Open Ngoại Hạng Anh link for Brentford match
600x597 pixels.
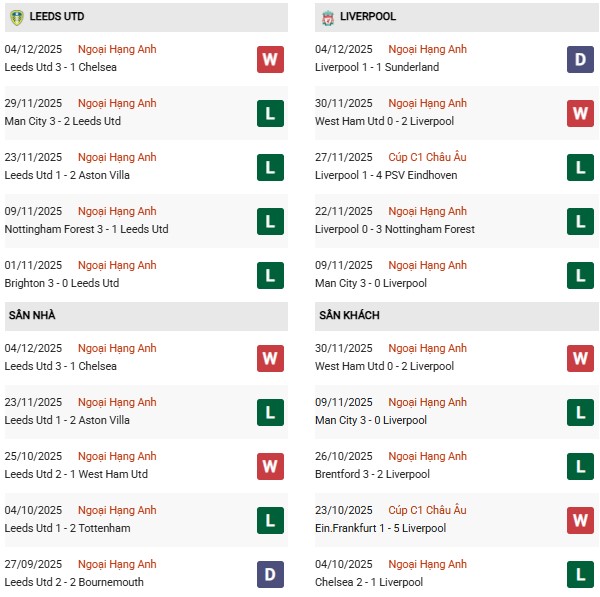click(x=427, y=456)
